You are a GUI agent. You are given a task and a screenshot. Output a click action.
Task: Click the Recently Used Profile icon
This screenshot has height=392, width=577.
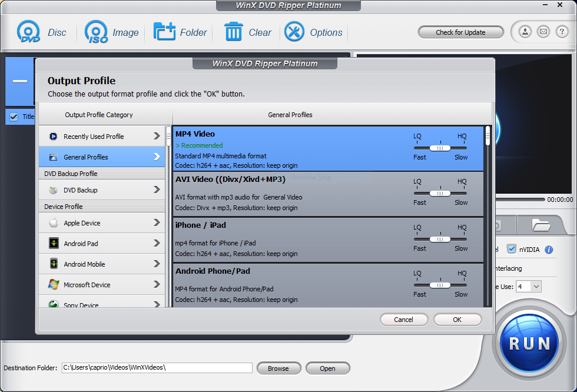(54, 137)
